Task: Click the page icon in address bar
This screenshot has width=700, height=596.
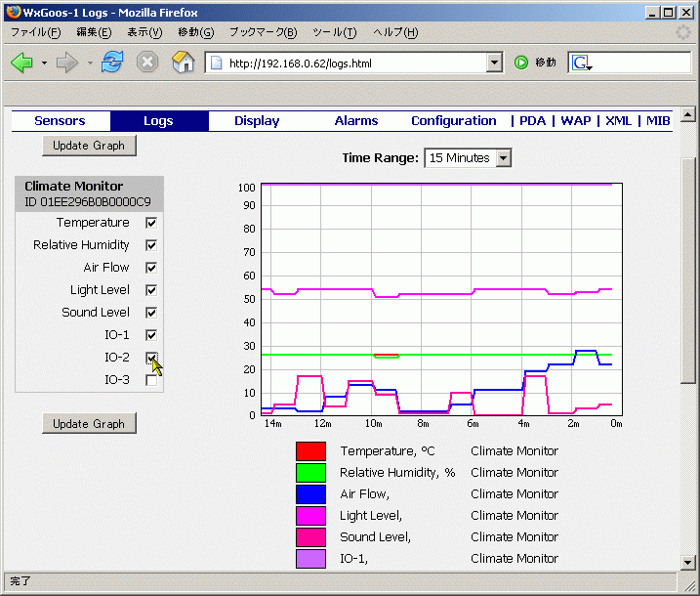Action: click(x=216, y=63)
